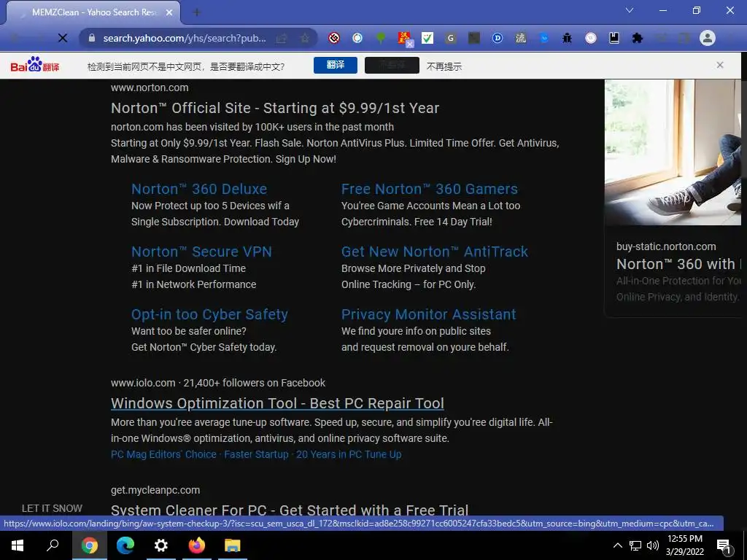Launch Firefox from the taskbar
Viewport: 747px width, 560px height.
197,545
